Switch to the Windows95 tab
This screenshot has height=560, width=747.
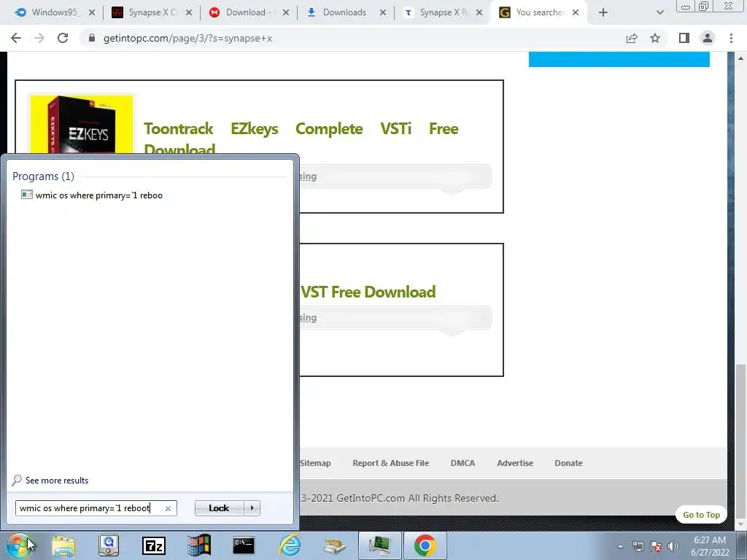point(54,12)
